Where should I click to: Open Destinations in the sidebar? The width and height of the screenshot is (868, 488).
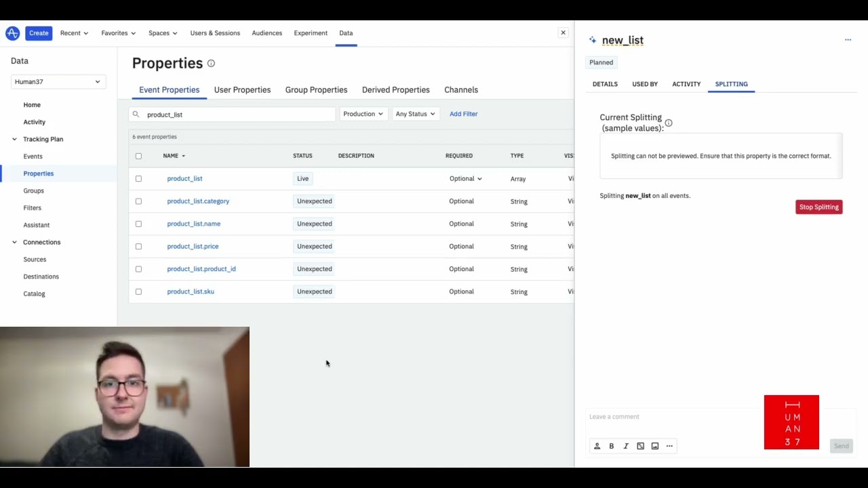(x=41, y=277)
